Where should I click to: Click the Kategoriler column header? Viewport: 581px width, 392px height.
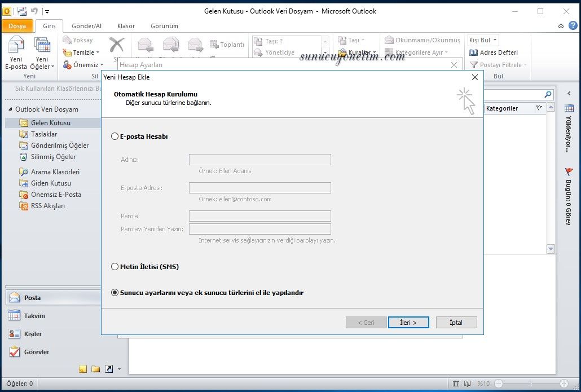(509, 108)
